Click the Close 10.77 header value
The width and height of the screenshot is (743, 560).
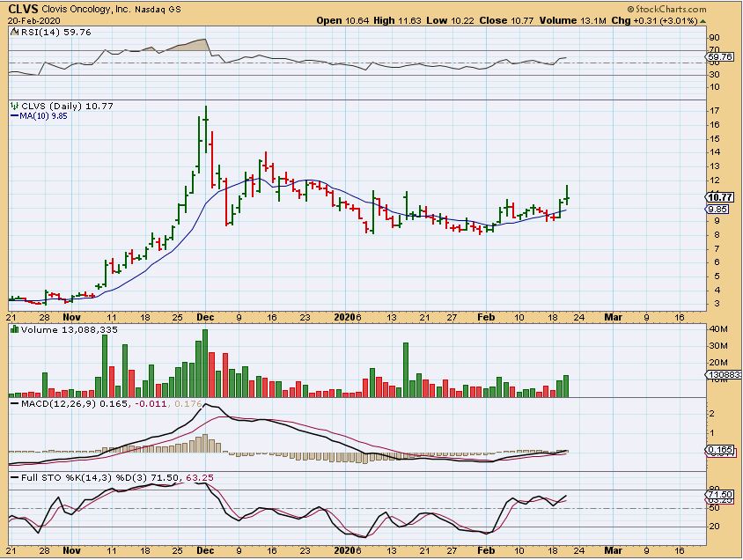[506, 21]
